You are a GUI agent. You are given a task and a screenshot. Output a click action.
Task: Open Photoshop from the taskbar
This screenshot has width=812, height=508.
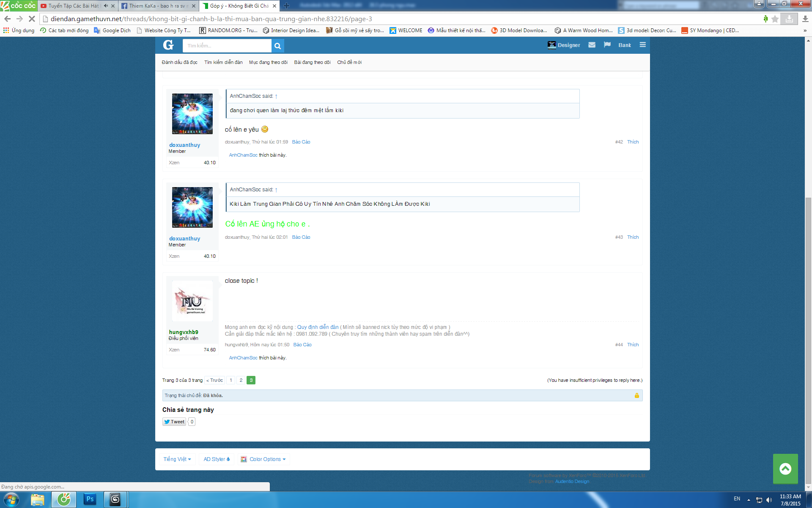[x=90, y=500]
